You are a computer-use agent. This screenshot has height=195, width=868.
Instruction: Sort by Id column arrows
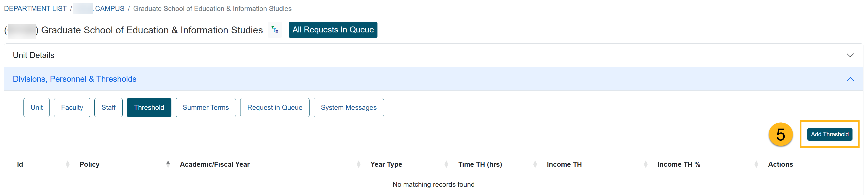[x=67, y=164]
